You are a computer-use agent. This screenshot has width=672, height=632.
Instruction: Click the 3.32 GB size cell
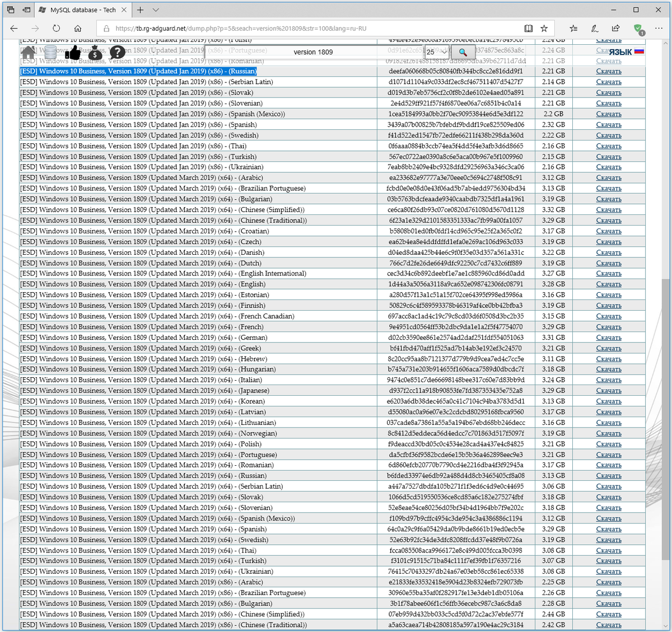[x=553, y=209]
